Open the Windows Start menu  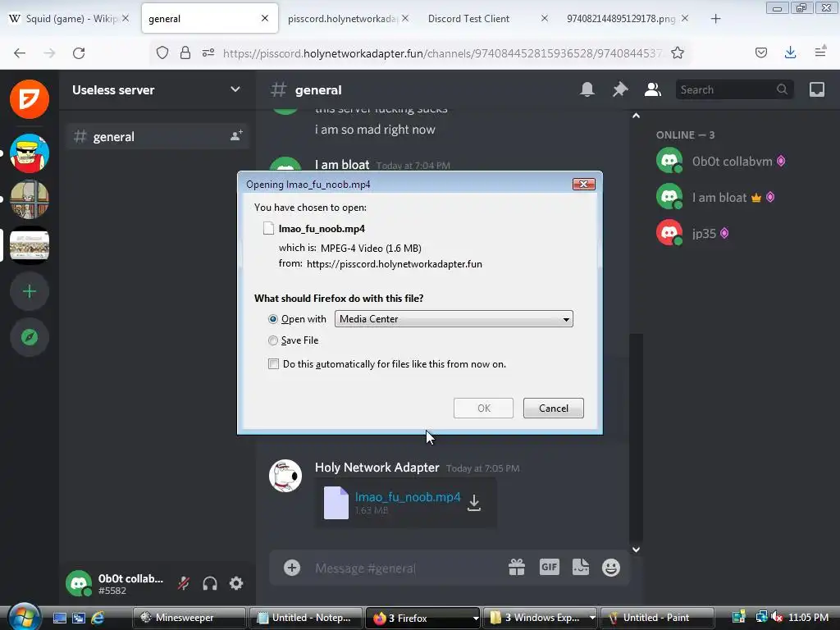pos(24,617)
